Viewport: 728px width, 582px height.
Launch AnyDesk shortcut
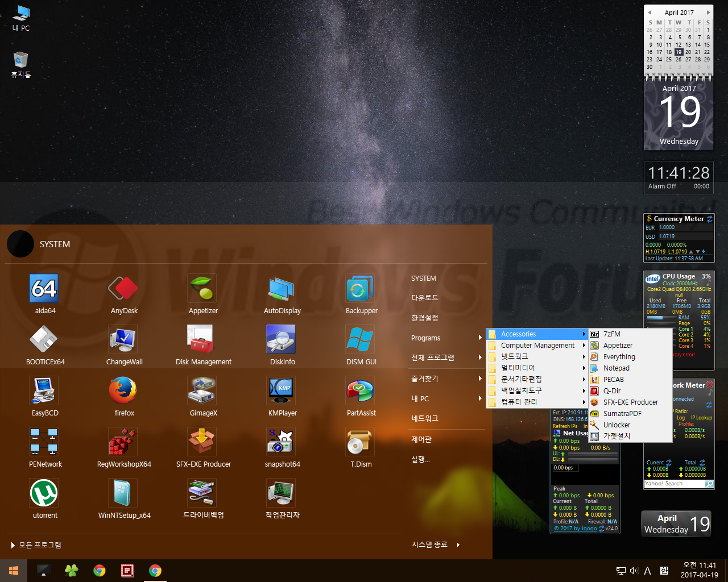[124, 294]
